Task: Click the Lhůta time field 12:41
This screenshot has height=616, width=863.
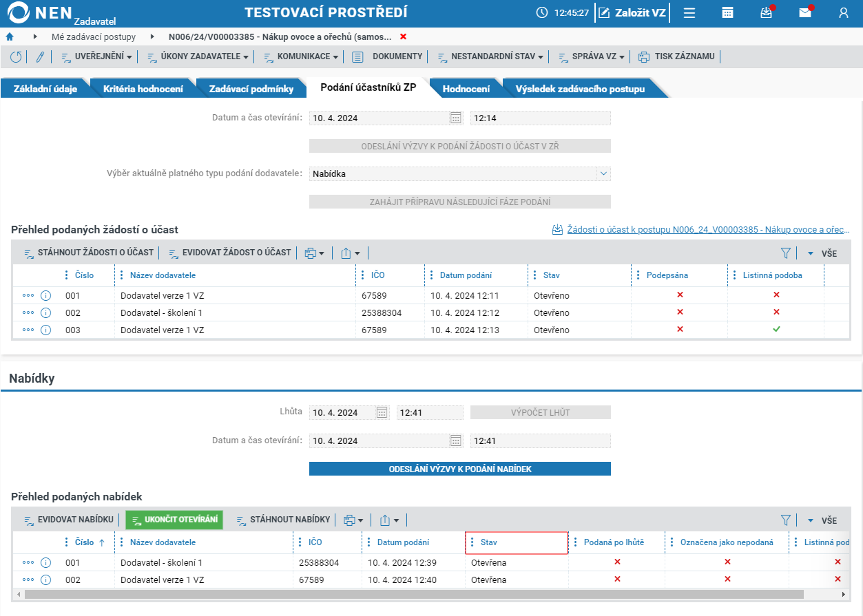Action: (430, 413)
